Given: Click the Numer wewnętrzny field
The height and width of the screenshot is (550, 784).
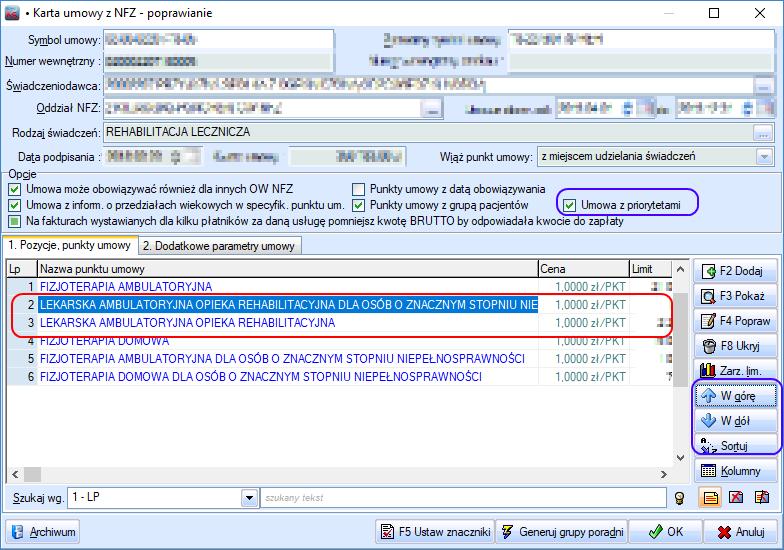Looking at the screenshot, I should coord(218,62).
